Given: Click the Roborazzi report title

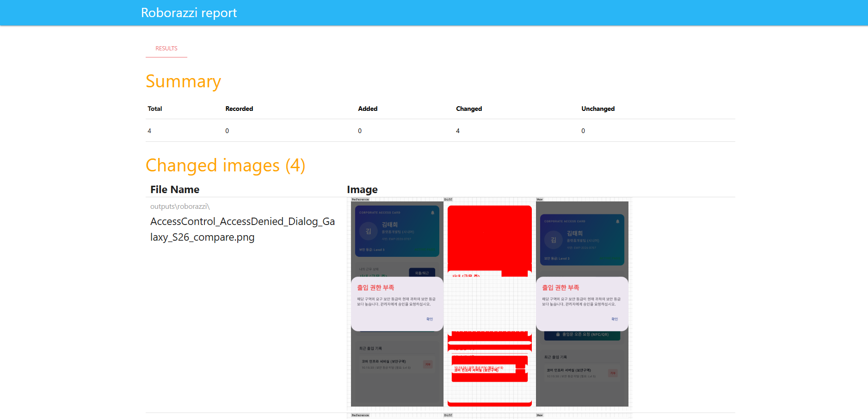Looking at the screenshot, I should [189, 12].
